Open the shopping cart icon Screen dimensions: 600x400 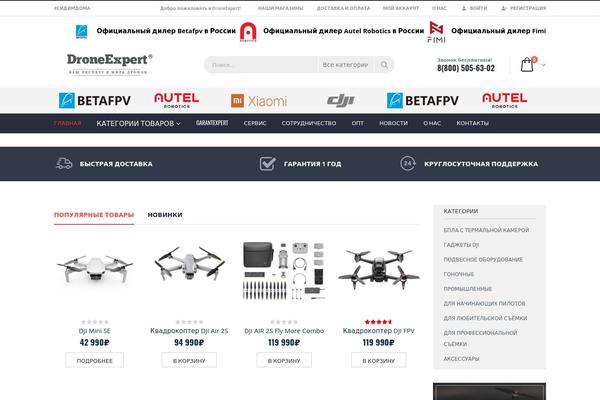coord(527,65)
